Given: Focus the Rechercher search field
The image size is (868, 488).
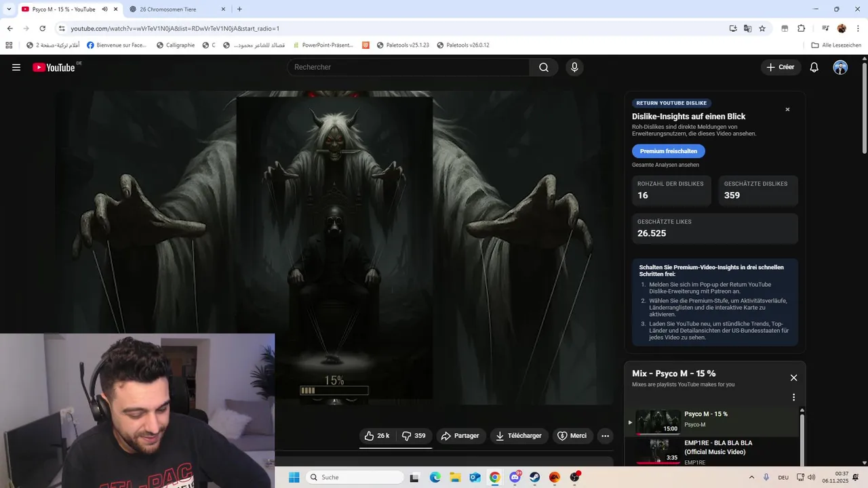Looking at the screenshot, I should [x=409, y=67].
